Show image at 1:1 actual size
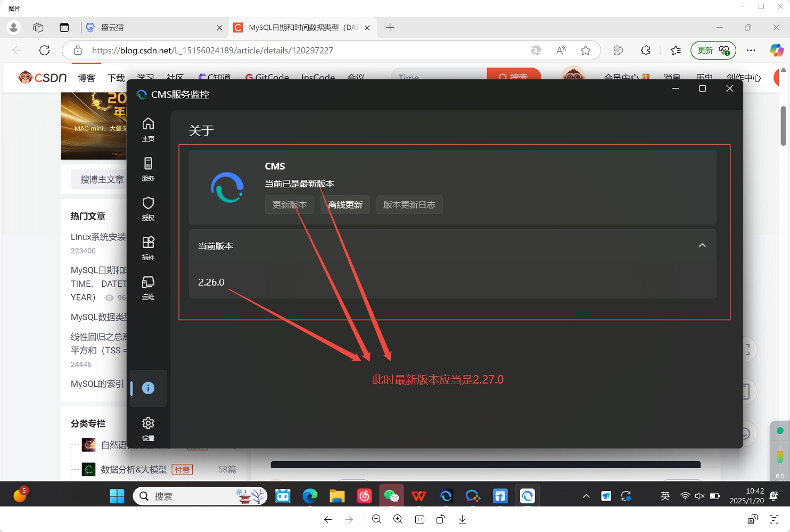Image resolution: width=790 pixels, height=532 pixels. coord(419,519)
